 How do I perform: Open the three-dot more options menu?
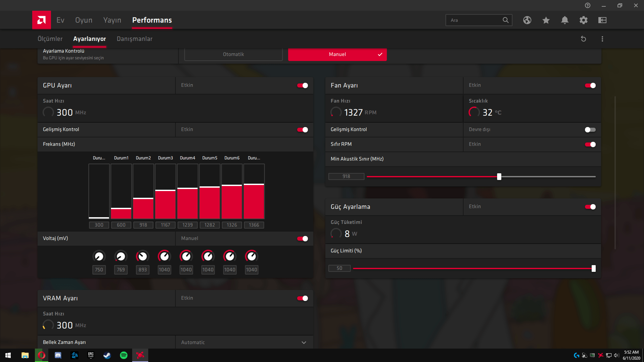click(602, 39)
